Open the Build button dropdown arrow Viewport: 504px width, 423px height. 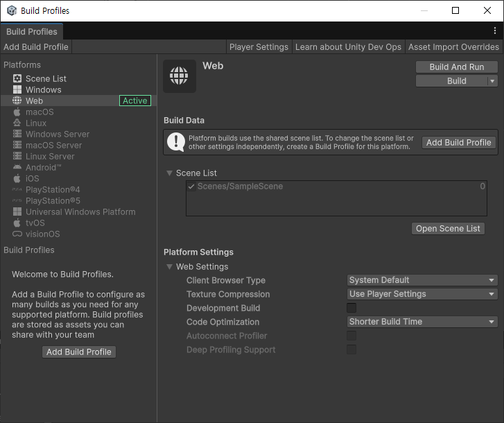pyautogui.click(x=492, y=81)
